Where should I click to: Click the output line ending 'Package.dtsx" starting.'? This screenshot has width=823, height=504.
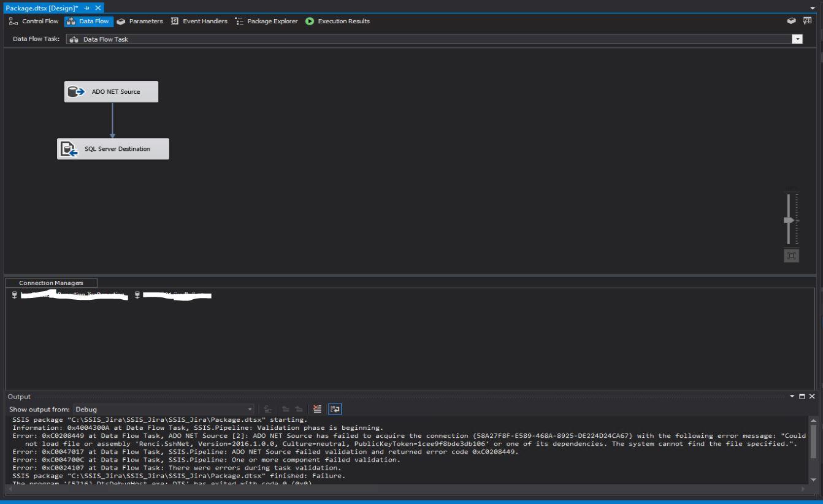point(159,419)
